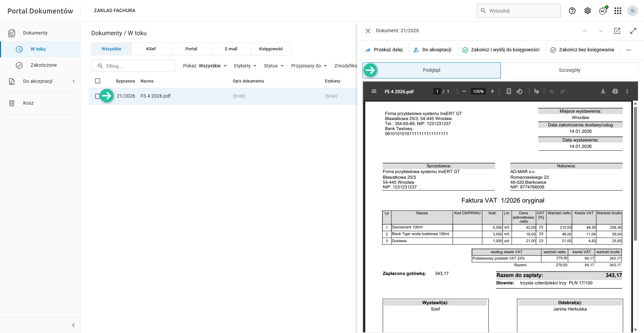The height and width of the screenshot is (333, 644).
Task: Download the FS 4 2026.pdf file
Action: click(603, 91)
